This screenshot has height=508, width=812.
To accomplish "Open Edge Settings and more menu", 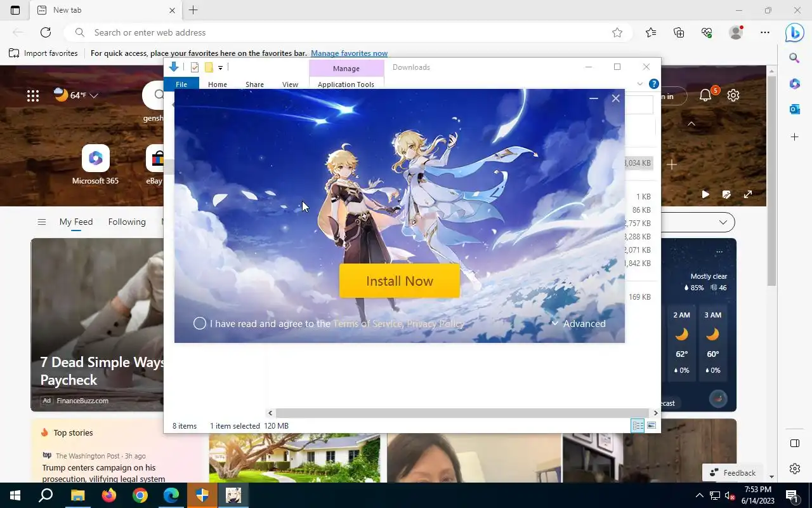I will click(x=765, y=32).
